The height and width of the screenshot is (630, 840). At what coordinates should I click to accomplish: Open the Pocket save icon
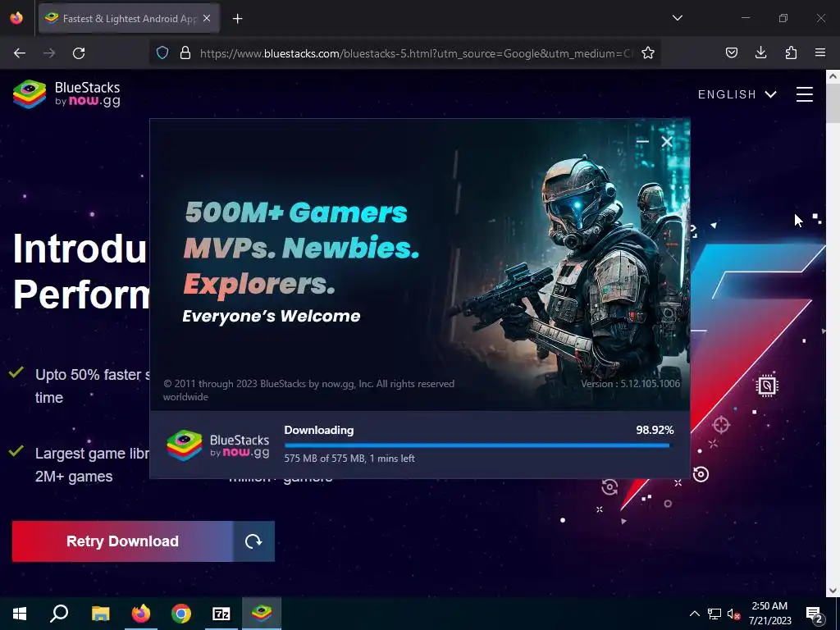pos(731,52)
